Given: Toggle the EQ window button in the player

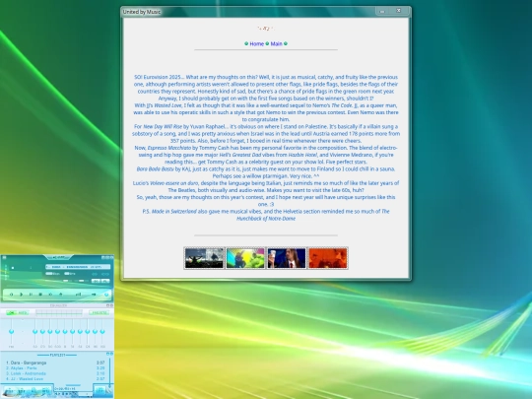Looking at the screenshot, I should click(x=96, y=281).
